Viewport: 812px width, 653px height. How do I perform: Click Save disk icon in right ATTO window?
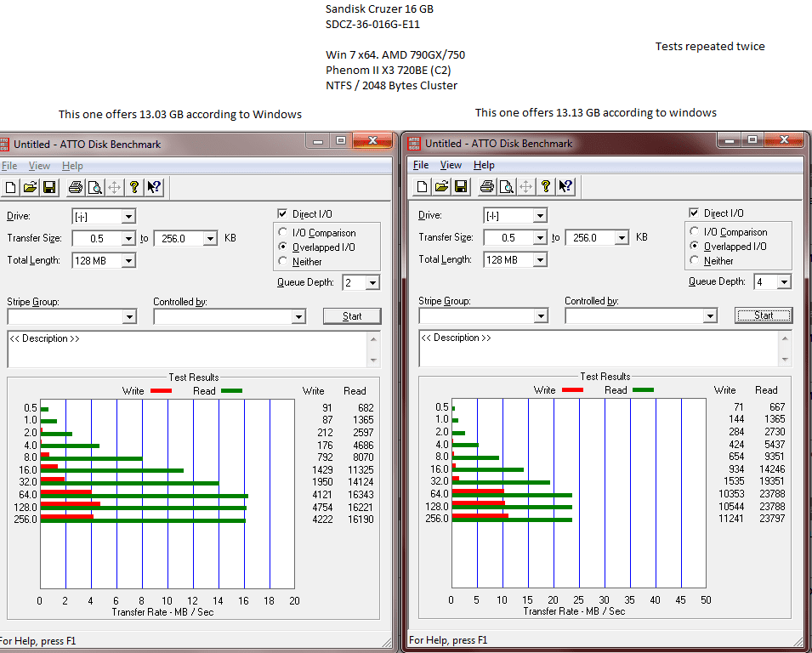tap(461, 186)
